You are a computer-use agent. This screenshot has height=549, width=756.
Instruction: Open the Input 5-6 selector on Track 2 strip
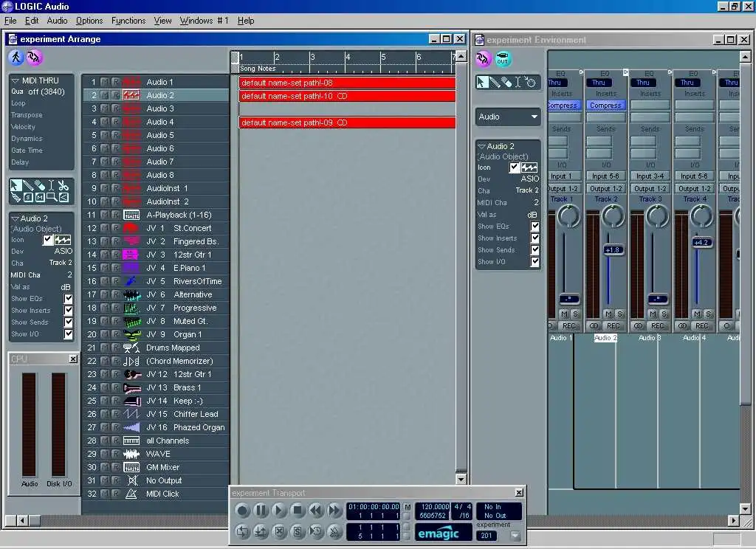pyautogui.click(x=605, y=176)
